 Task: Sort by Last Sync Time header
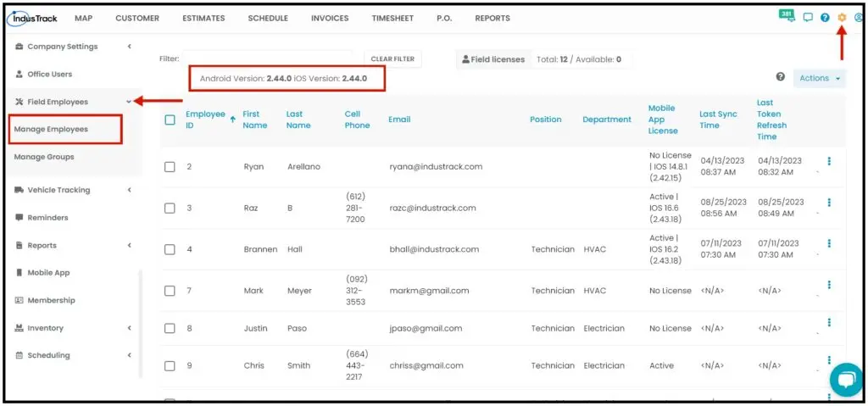719,120
